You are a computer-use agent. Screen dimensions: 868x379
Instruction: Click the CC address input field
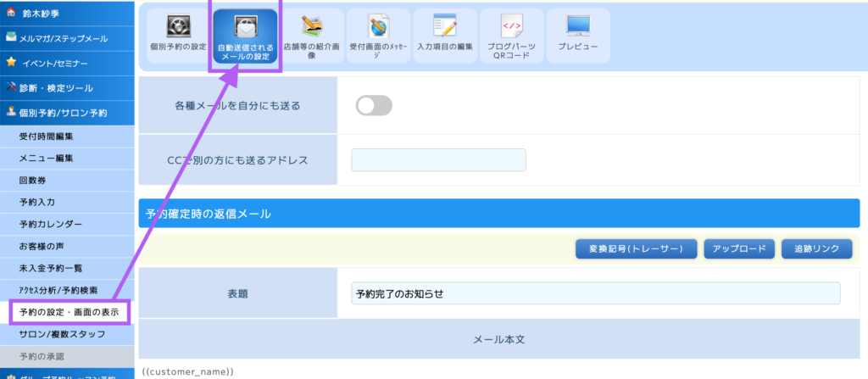click(x=438, y=160)
